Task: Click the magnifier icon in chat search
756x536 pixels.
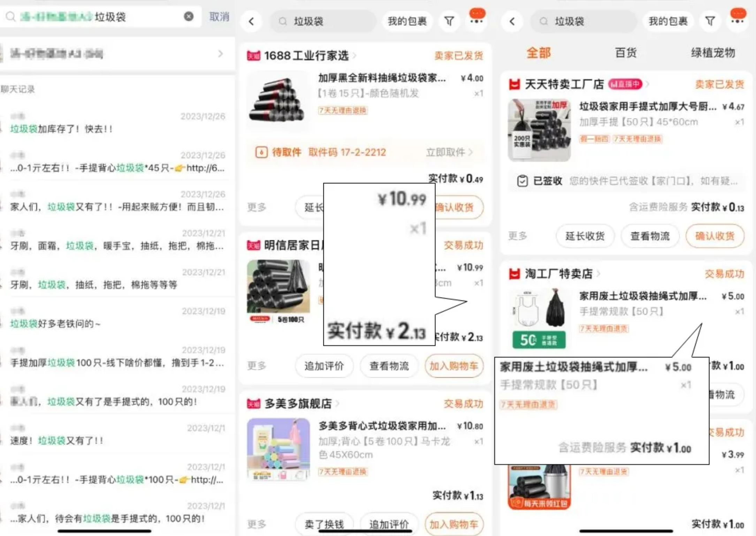Action: pyautogui.click(x=11, y=16)
